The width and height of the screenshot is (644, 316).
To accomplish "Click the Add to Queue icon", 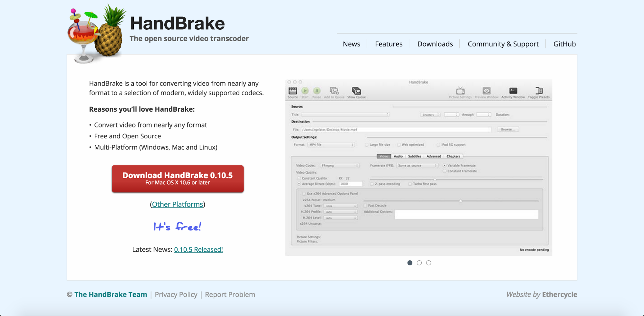I will (334, 91).
